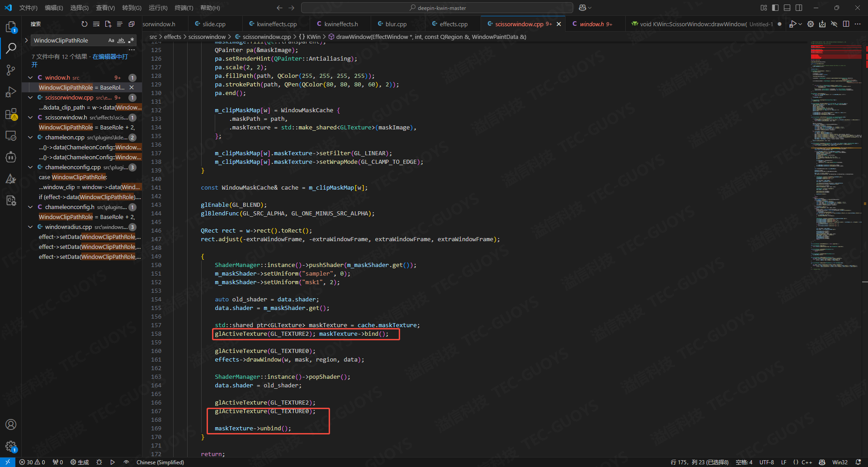
Task: Open the 文件(F) menu
Action: click(28, 8)
